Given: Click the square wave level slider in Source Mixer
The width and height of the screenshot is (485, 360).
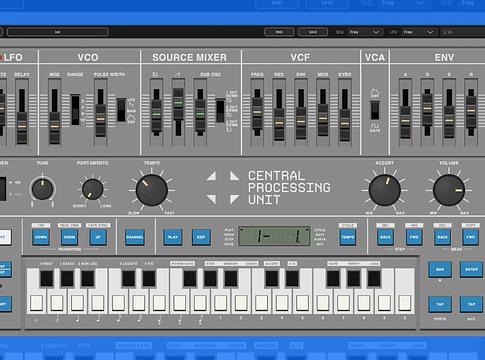Looking at the screenshot, I should (x=156, y=115).
